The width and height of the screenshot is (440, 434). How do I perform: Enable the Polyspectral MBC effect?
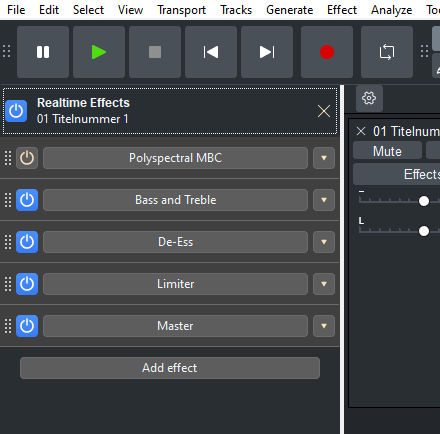27,158
